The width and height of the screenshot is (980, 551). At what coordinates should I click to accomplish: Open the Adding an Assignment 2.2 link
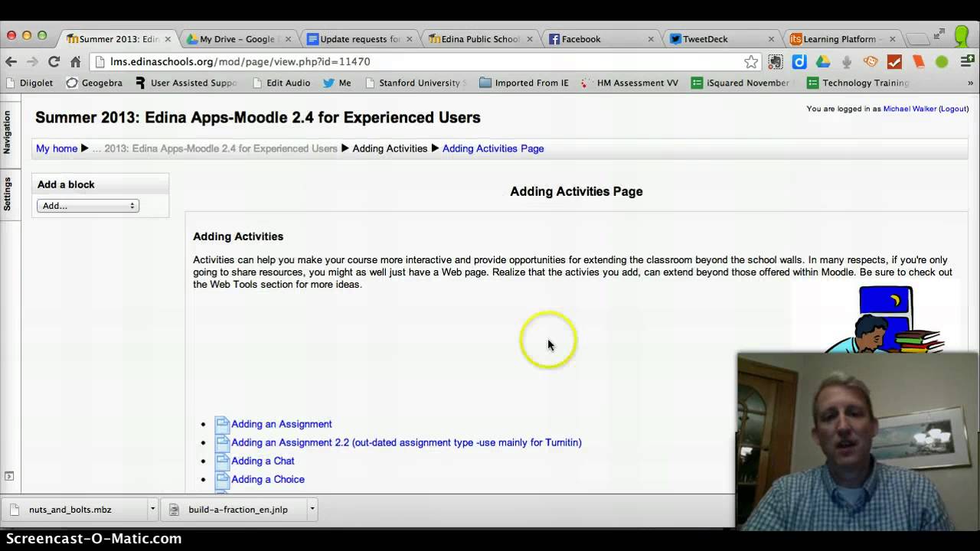point(407,442)
